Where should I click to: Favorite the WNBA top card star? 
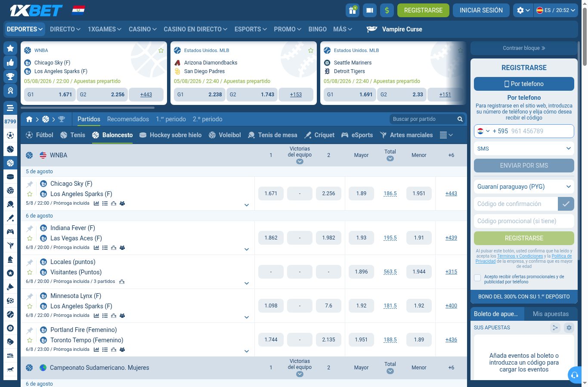click(x=161, y=50)
